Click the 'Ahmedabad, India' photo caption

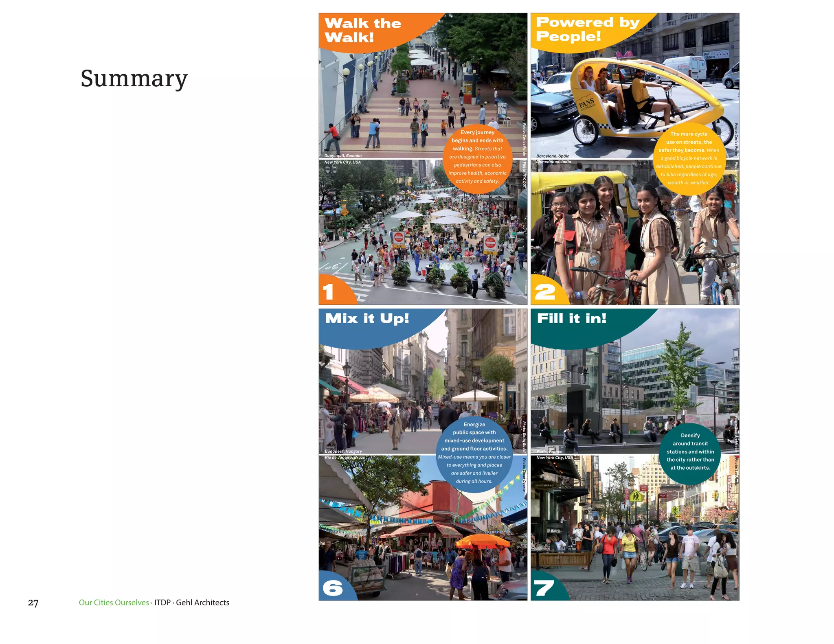pyautogui.click(x=553, y=162)
